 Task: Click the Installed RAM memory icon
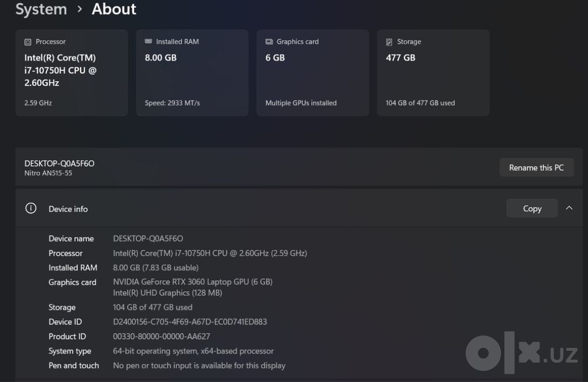[x=148, y=41]
